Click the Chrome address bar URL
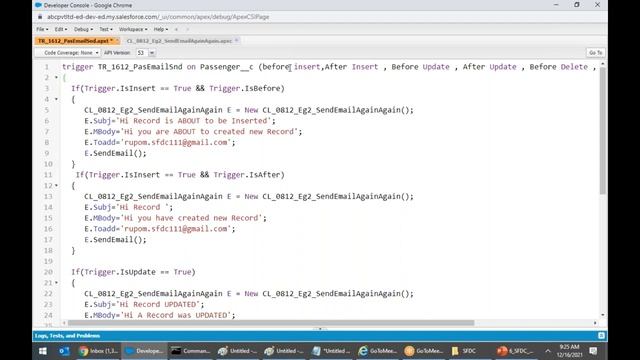The height and width of the screenshot is (360, 640). point(158,17)
